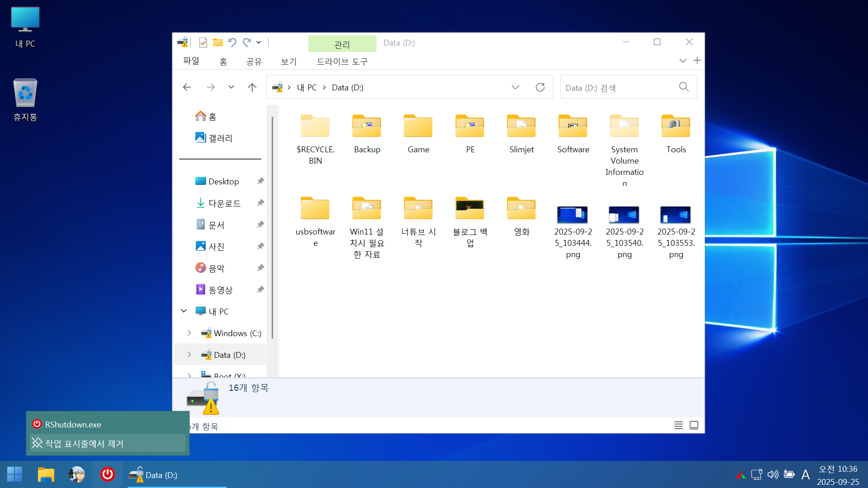868x488 pixels.
Task: Switch to large icons view in status bar
Action: (694, 425)
